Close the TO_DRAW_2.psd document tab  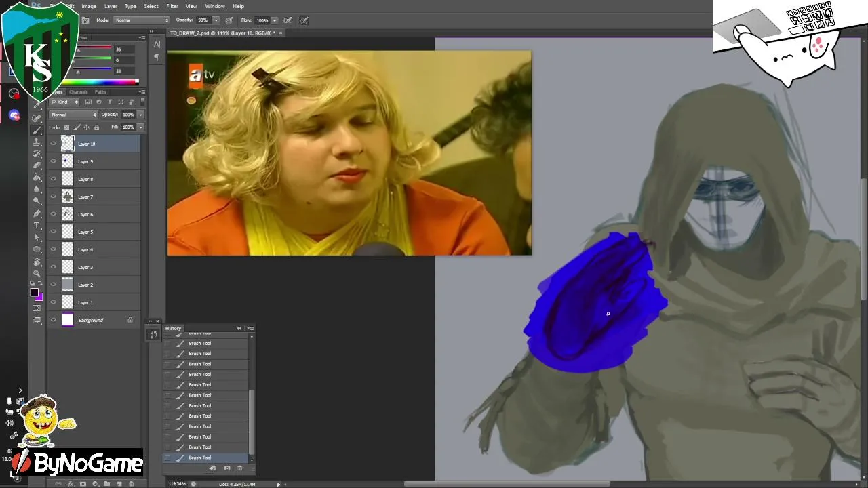(281, 33)
